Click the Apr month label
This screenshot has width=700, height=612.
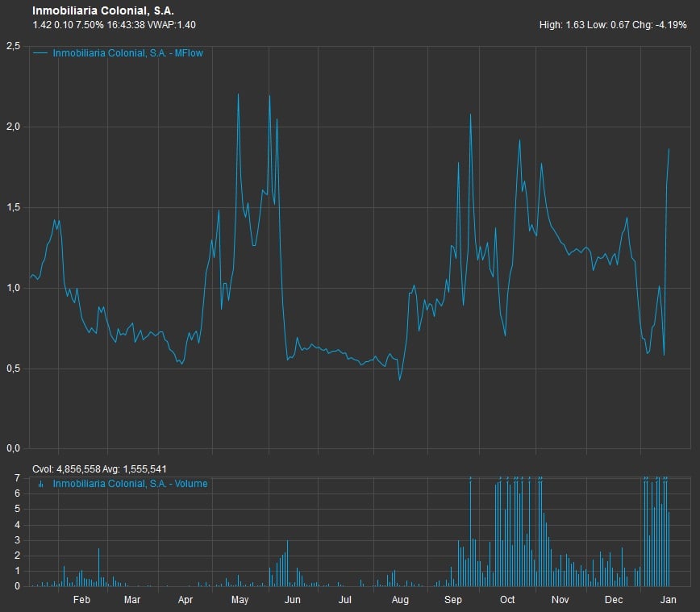coord(185,599)
